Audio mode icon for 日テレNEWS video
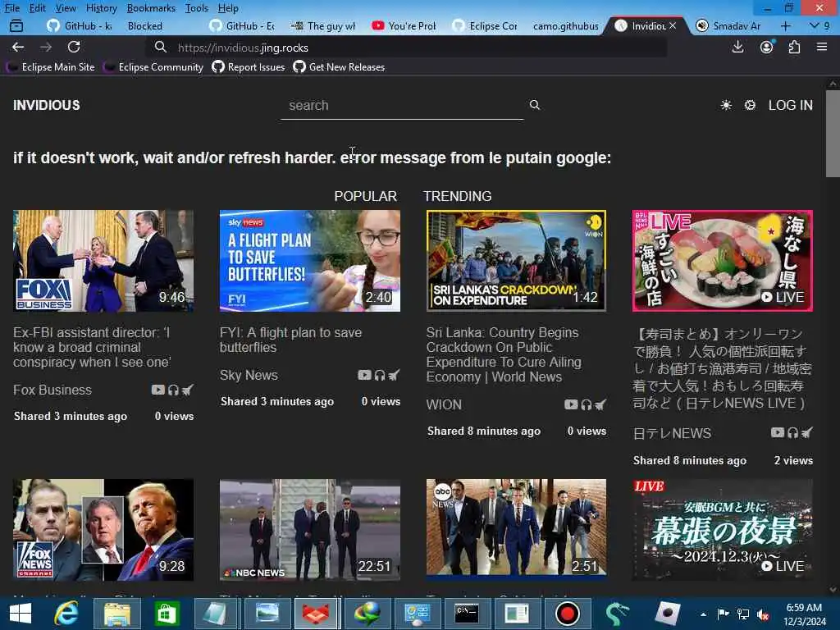This screenshot has width=840, height=630. tap(793, 432)
